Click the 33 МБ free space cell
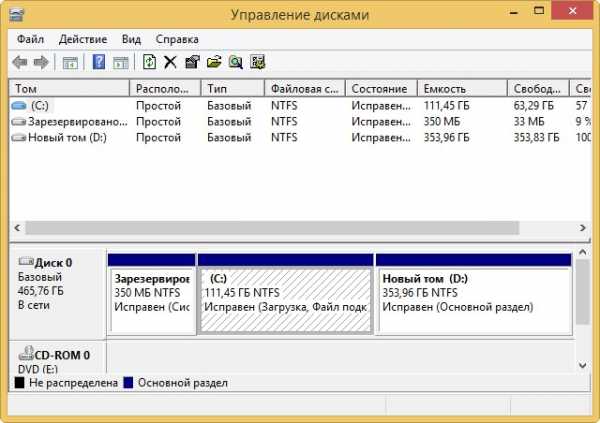The image size is (600, 423). (529, 122)
